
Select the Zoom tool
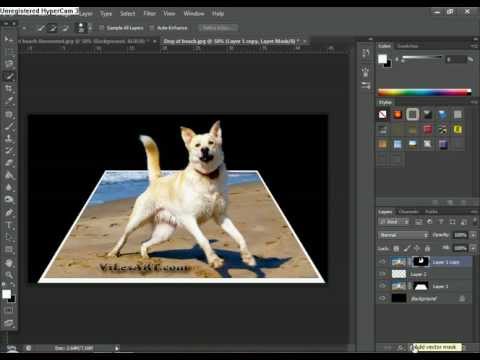9,275
